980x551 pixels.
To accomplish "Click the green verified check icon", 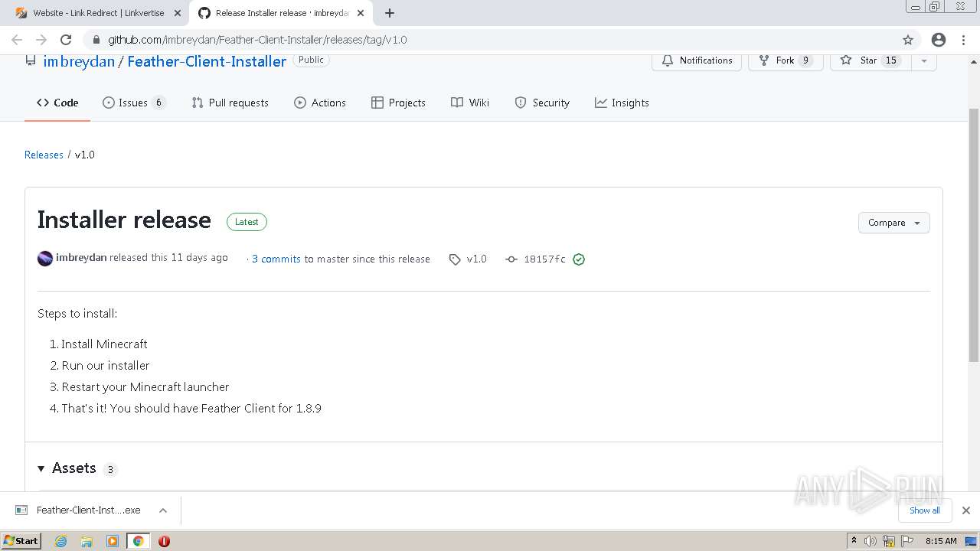I will coord(579,259).
